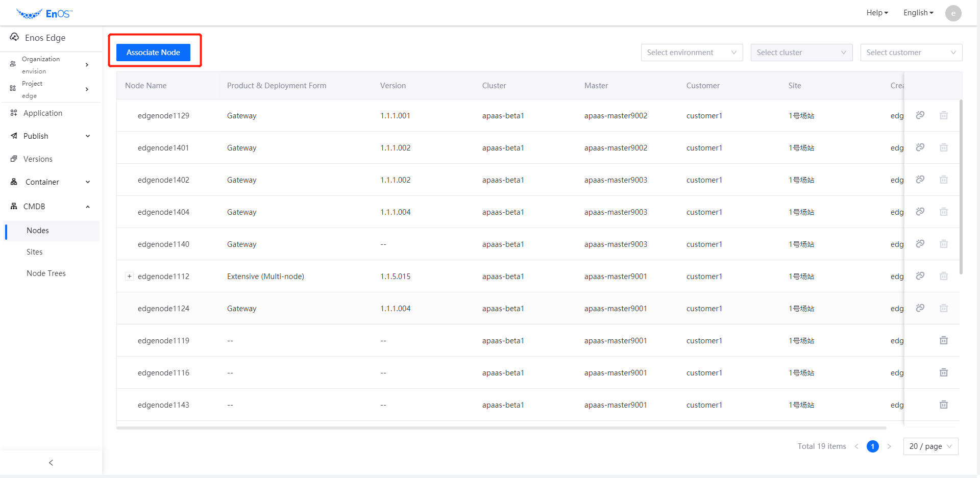The image size is (980, 478).
Task: Click the link icon for edgenode1112
Action: (x=920, y=276)
